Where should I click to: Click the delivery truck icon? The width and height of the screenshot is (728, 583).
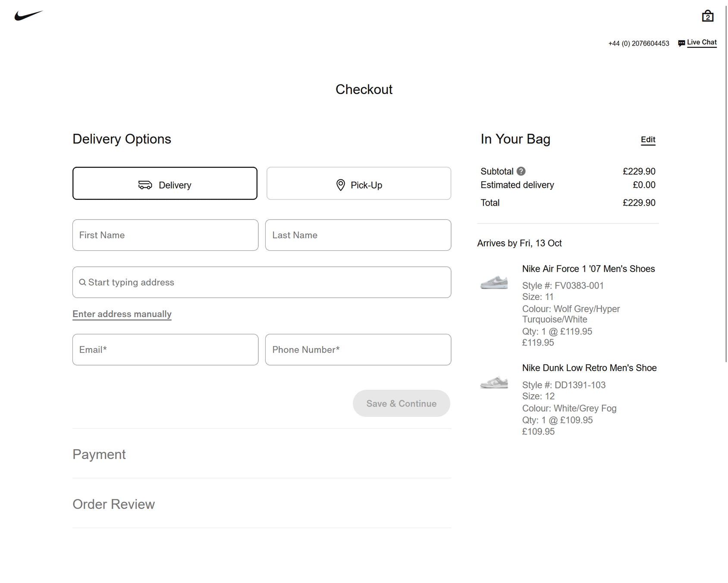tap(145, 185)
